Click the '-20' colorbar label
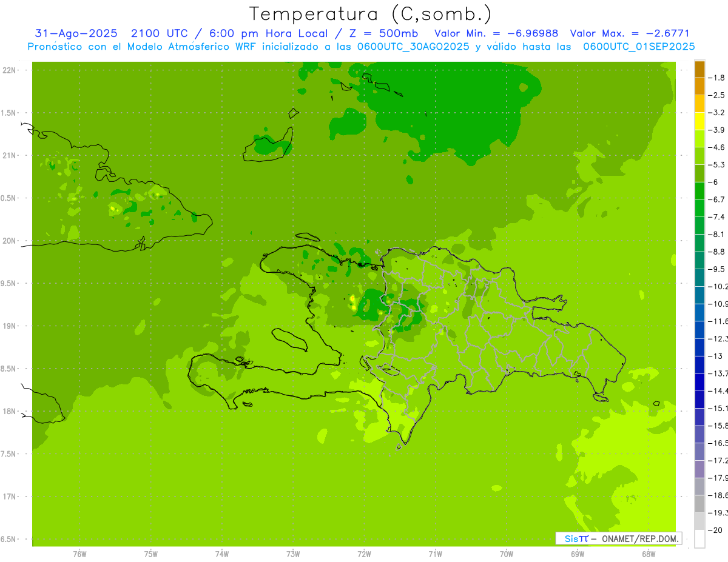Screen dimensions: 728x562 [x=715, y=530]
